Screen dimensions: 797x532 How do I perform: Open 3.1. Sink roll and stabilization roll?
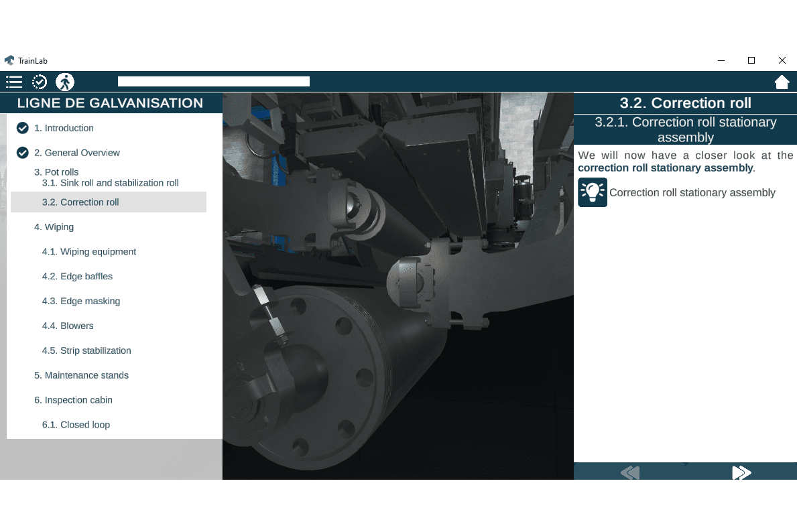pos(110,183)
